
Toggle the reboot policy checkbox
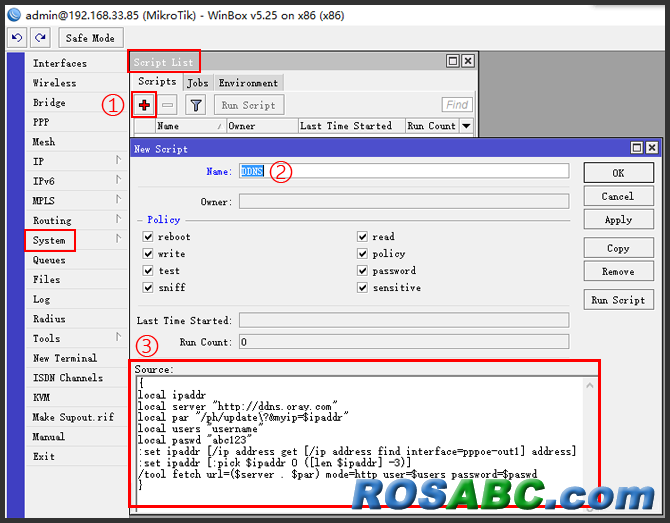pyautogui.click(x=148, y=237)
